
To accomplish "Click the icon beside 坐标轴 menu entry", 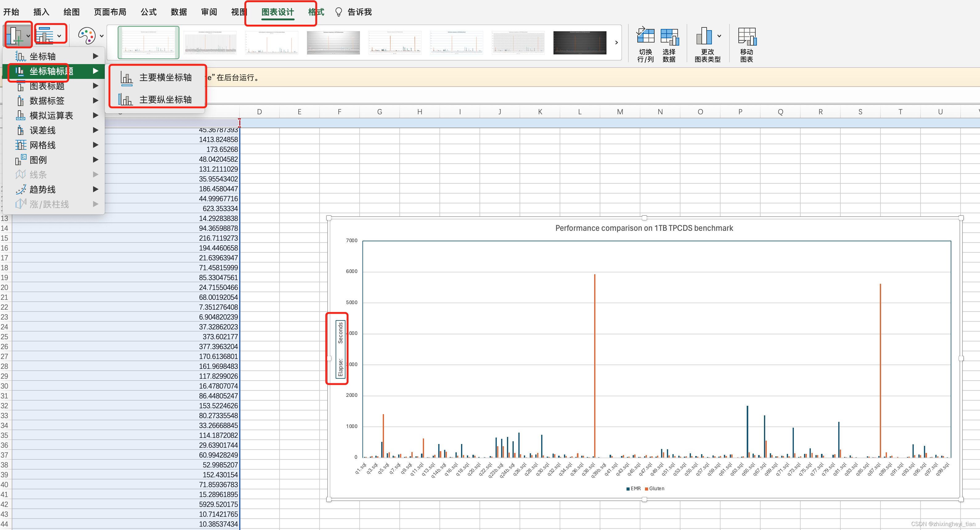I will click(x=20, y=56).
